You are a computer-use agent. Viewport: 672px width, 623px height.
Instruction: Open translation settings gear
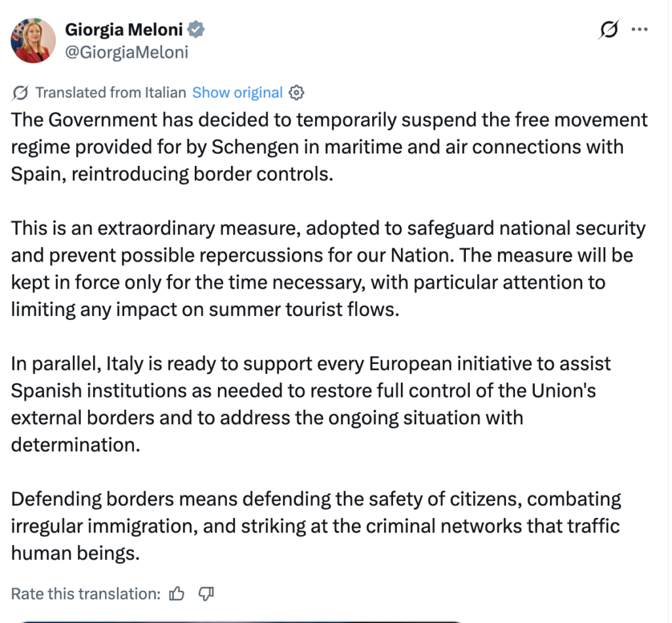(x=296, y=92)
